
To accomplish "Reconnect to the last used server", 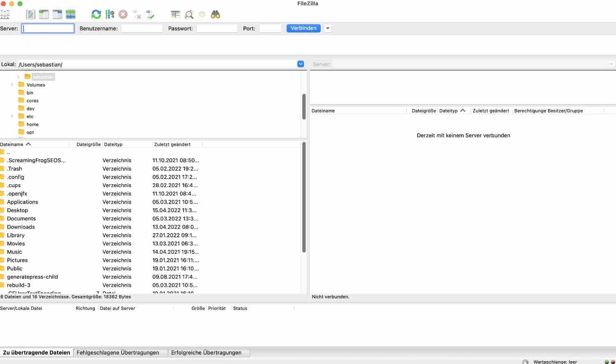I will (x=150, y=14).
